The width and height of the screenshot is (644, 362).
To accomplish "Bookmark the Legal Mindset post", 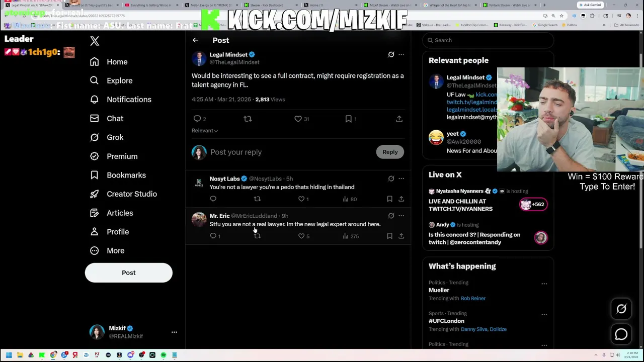I will (348, 119).
